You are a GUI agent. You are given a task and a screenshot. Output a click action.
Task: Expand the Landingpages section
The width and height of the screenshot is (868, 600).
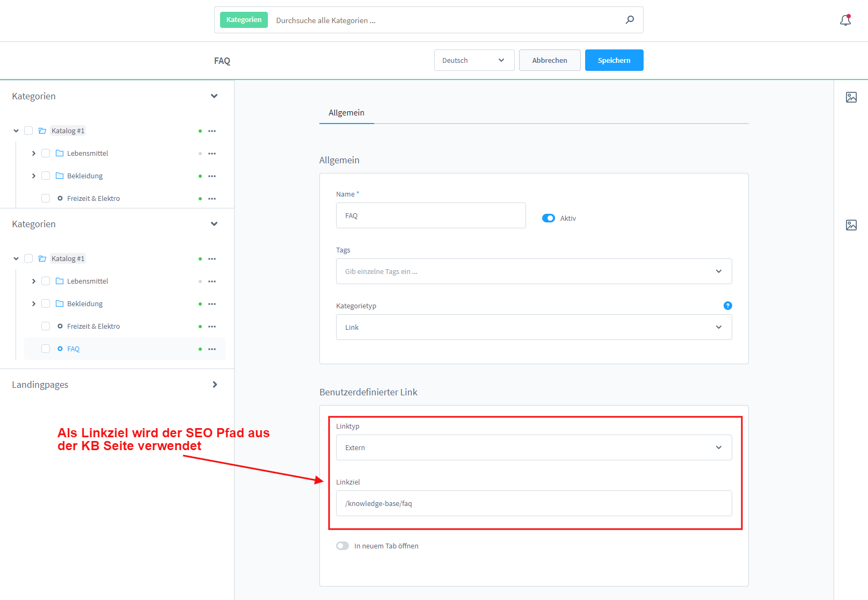[215, 385]
